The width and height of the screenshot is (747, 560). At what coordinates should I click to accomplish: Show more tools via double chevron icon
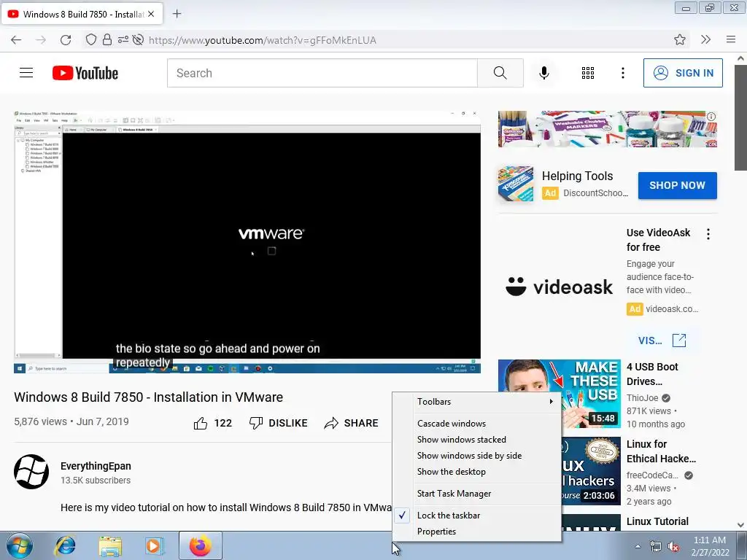click(706, 39)
